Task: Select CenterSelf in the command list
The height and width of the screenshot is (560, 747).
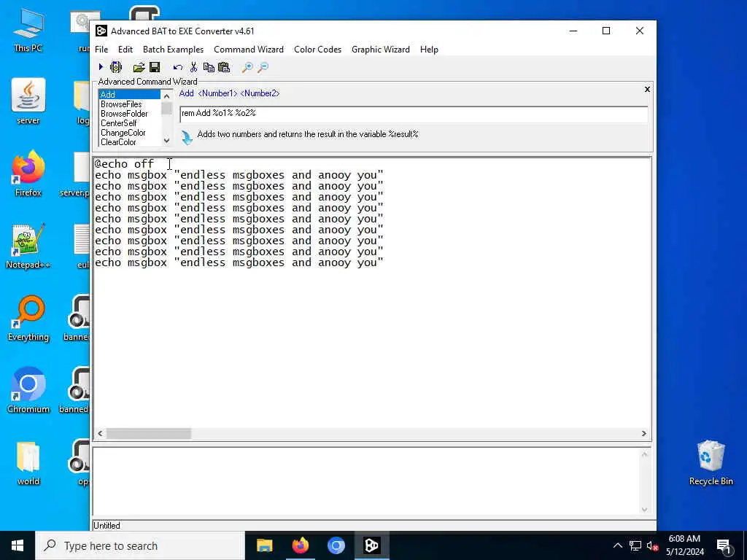Action: pos(129,122)
